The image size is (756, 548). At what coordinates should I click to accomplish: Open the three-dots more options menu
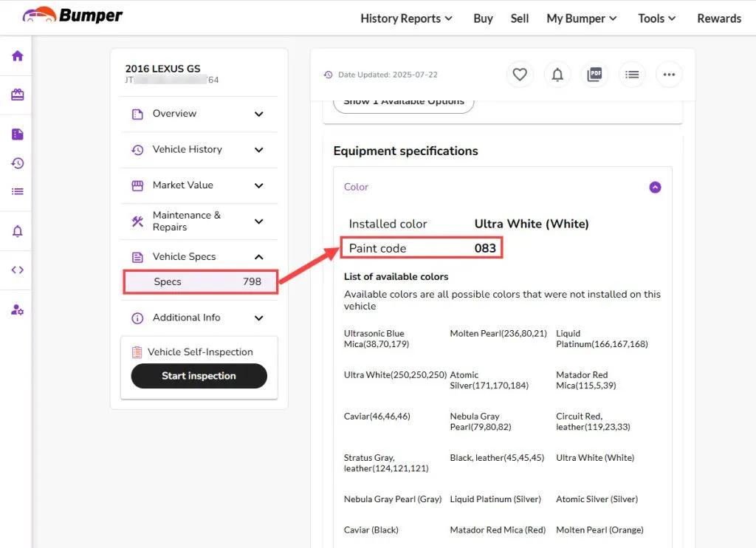[x=669, y=75]
